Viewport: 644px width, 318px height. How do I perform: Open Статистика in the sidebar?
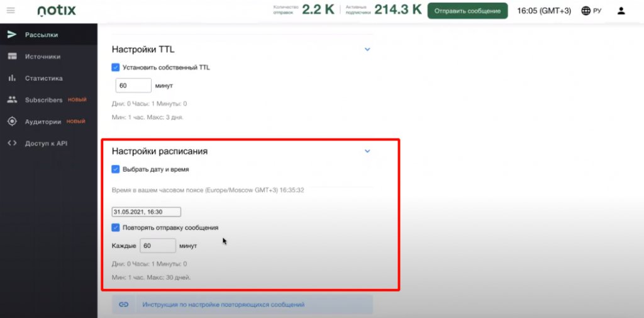[x=43, y=79]
